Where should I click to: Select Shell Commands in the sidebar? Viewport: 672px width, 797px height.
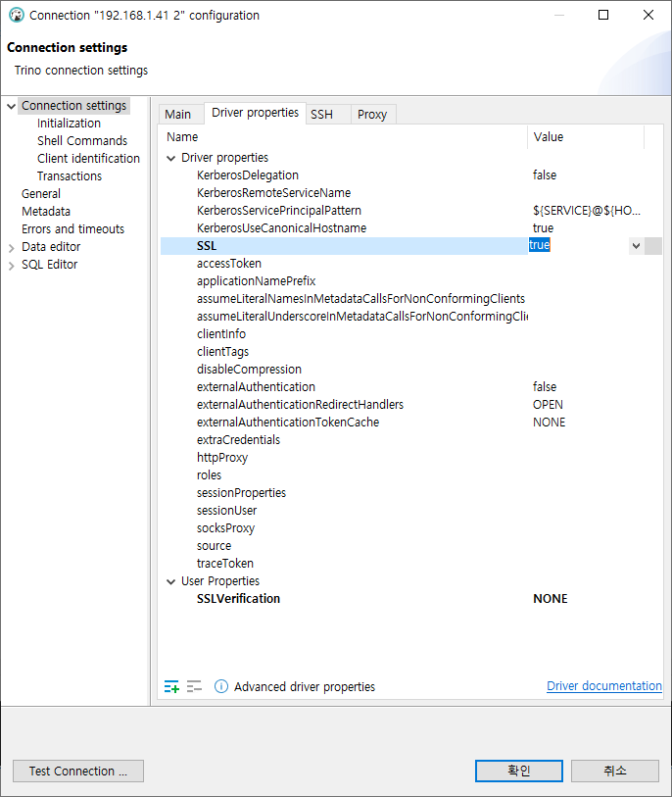coord(81,141)
